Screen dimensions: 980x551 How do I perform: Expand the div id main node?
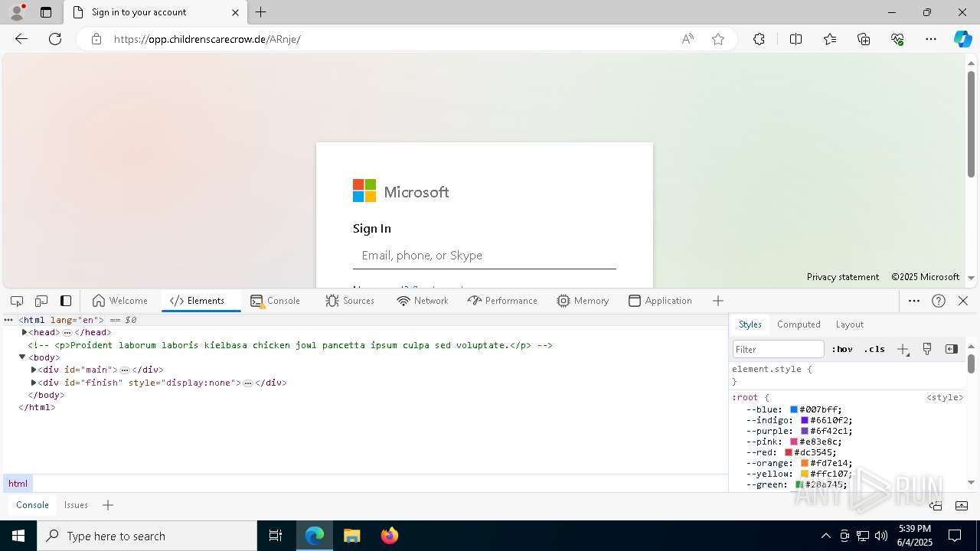coord(34,370)
